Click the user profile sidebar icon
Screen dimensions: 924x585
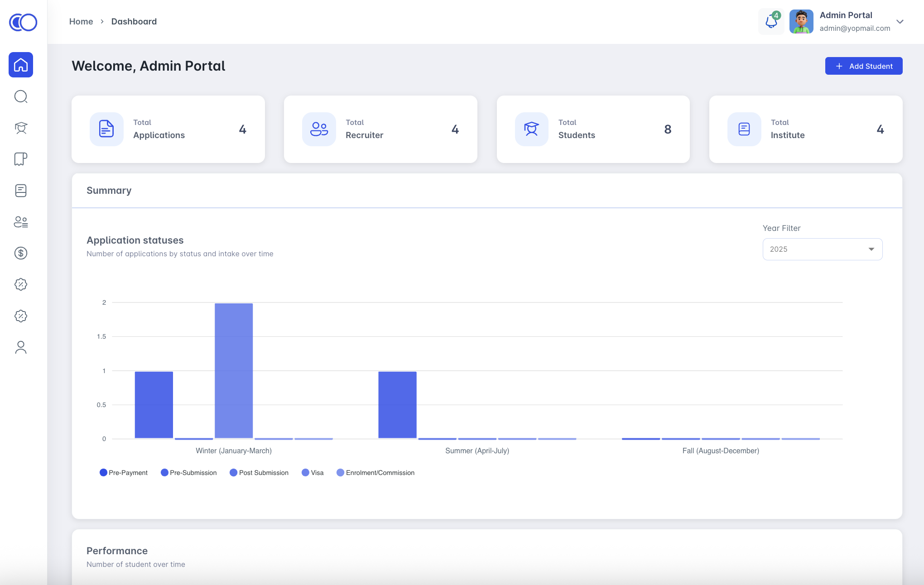(x=21, y=347)
